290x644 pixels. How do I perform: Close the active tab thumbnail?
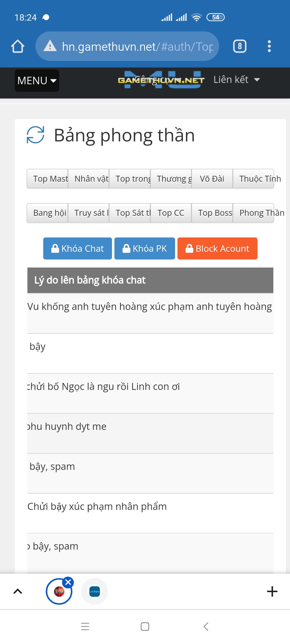click(x=68, y=582)
